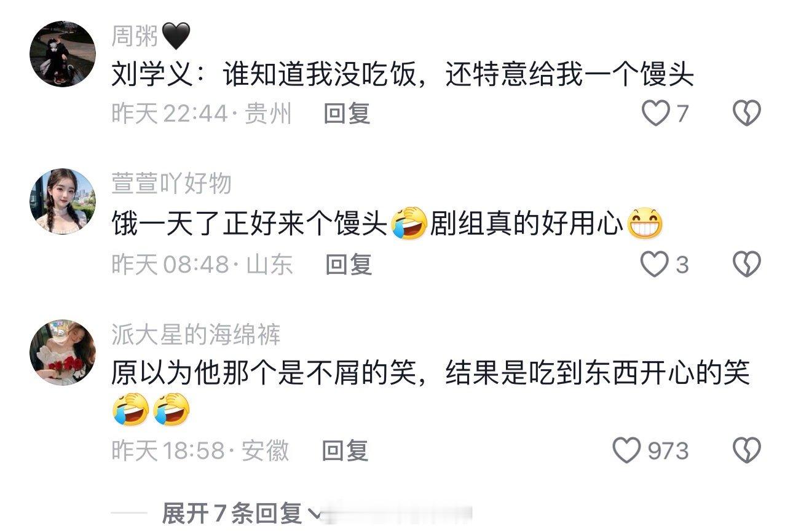The height and width of the screenshot is (532, 793).
Task: Like 派大星的海绵裤's comment with 973 likes
Action: [627, 452]
